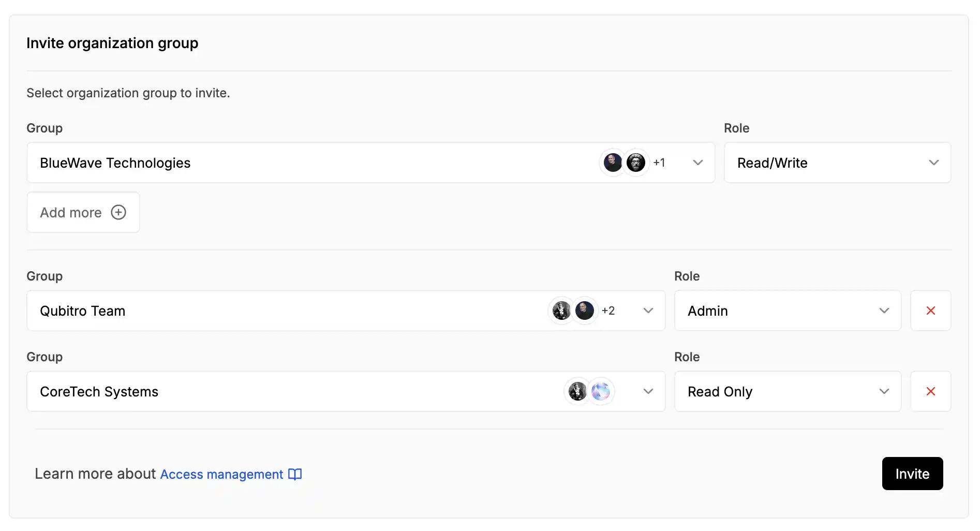Click second avatar in Qubitro Team row
Viewport: 980px width, 531px height.
point(585,311)
